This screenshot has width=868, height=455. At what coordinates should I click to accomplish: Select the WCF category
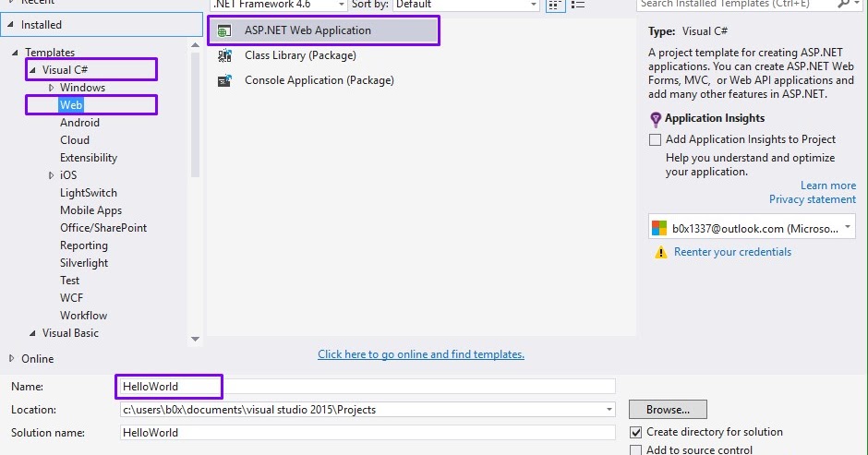71,298
